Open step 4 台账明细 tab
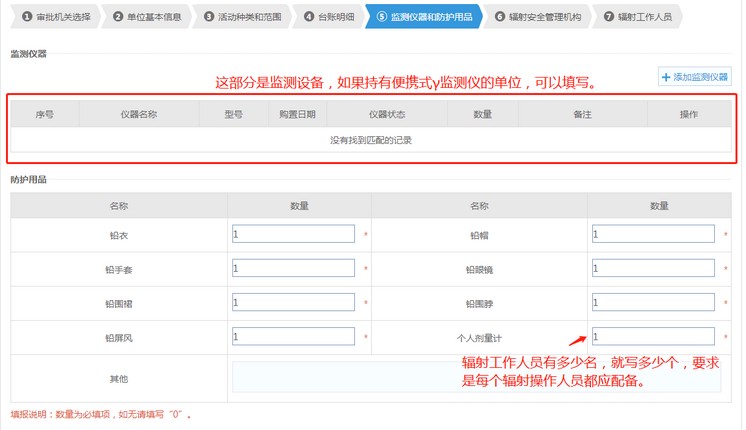This screenshot has height=430, width=746. click(329, 17)
